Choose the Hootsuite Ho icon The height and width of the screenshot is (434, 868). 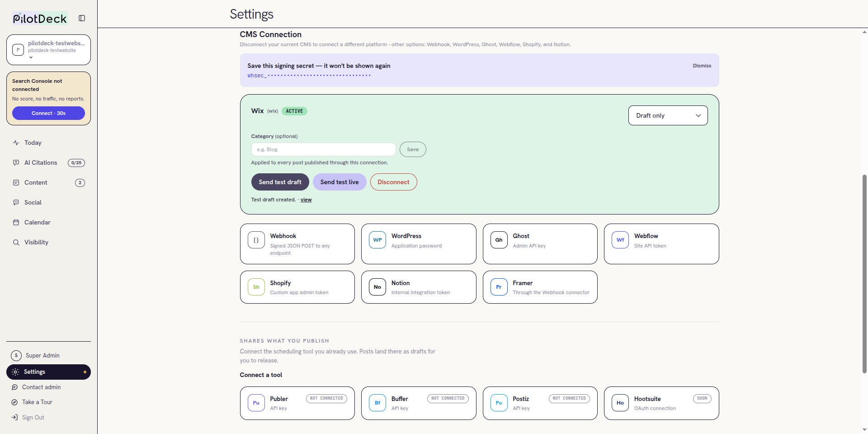[620, 403]
